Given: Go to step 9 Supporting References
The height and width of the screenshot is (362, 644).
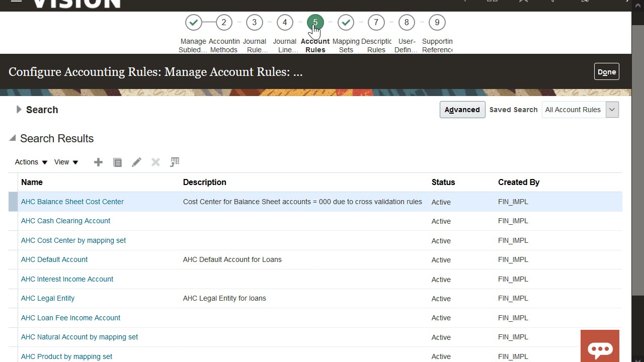Looking at the screenshot, I should point(437,22).
